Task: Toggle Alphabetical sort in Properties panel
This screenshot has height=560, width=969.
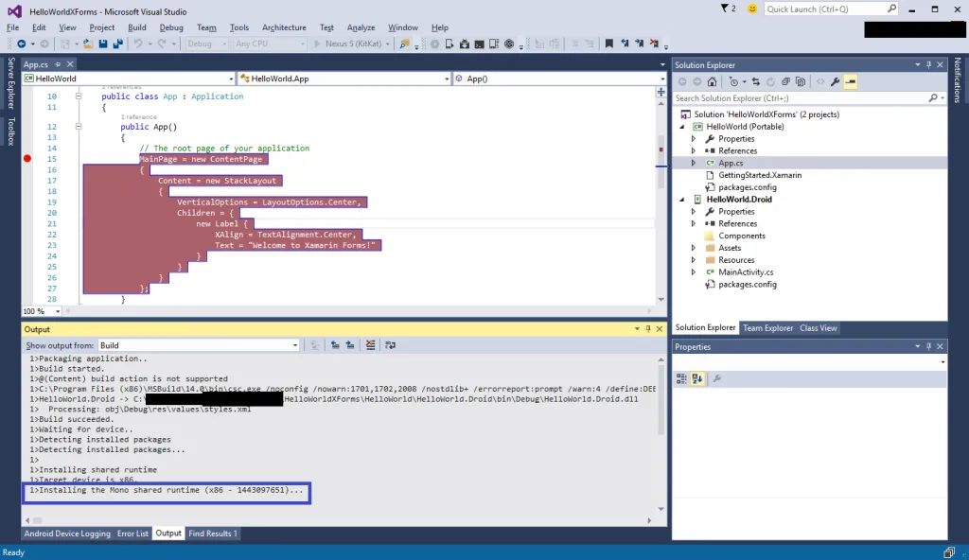Action: pos(697,378)
